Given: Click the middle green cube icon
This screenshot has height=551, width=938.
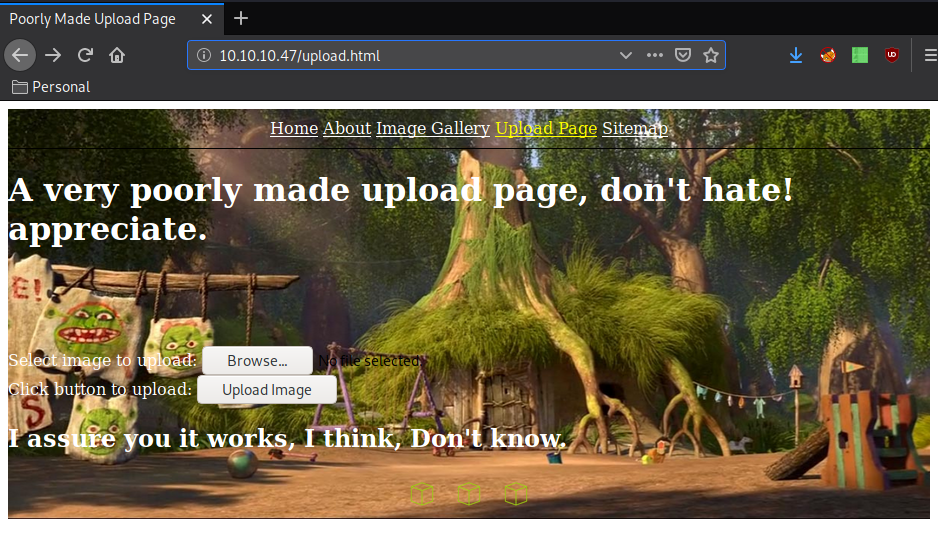Looking at the screenshot, I should pos(469,494).
